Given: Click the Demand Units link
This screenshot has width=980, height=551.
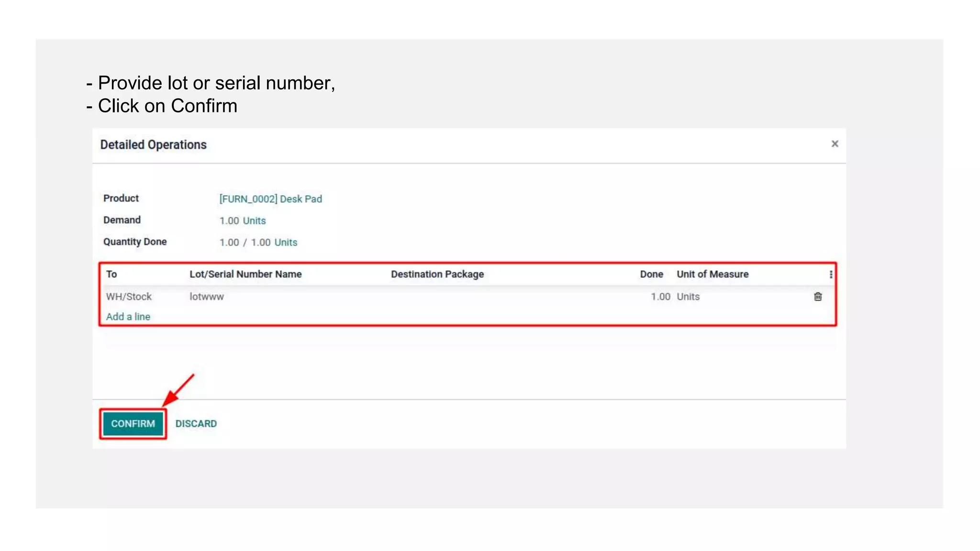Looking at the screenshot, I should pos(254,221).
